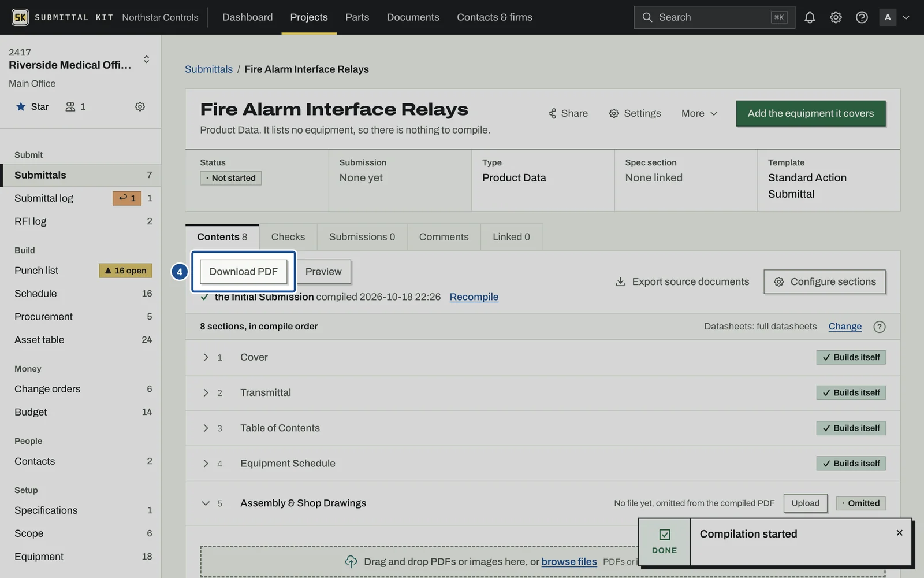The image size is (924, 578).
Task: Open datasheets help question icon
Action: click(x=879, y=327)
